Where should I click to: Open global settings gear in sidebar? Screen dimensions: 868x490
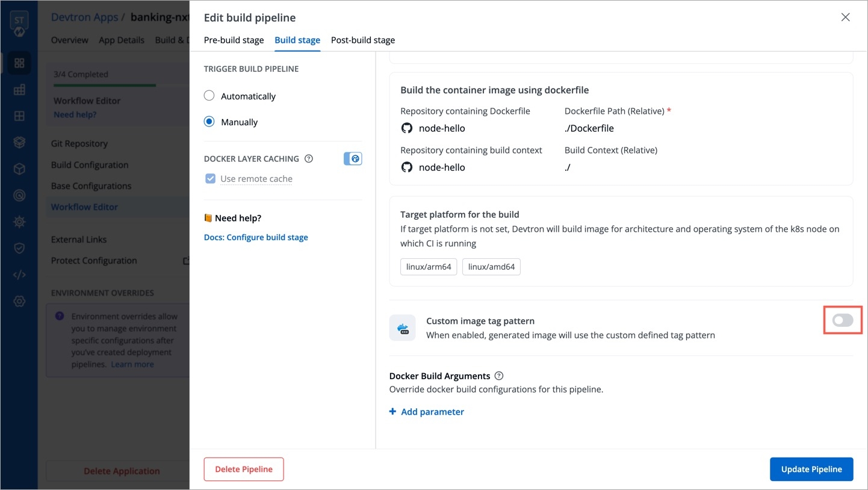click(19, 302)
